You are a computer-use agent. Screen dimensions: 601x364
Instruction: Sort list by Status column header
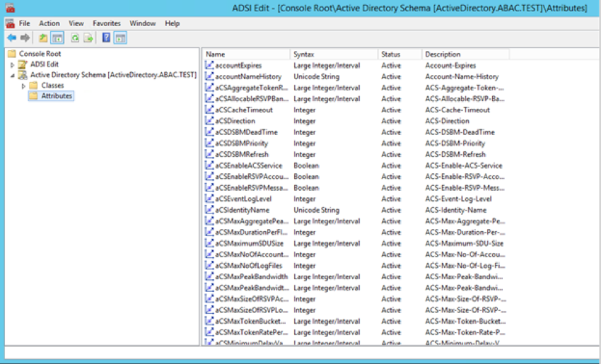399,54
